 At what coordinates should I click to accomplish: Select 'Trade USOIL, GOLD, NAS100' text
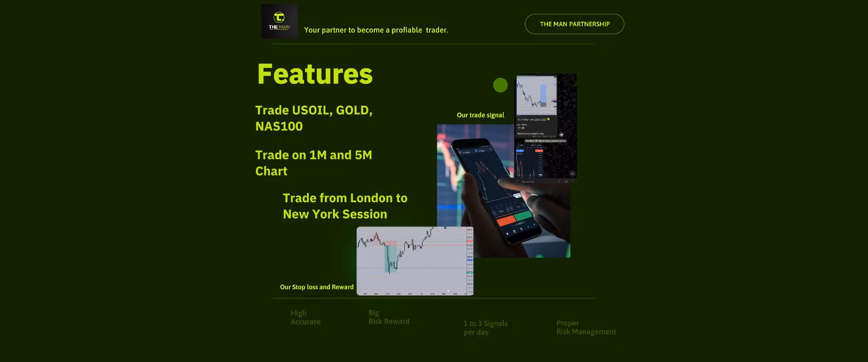pyautogui.click(x=314, y=118)
